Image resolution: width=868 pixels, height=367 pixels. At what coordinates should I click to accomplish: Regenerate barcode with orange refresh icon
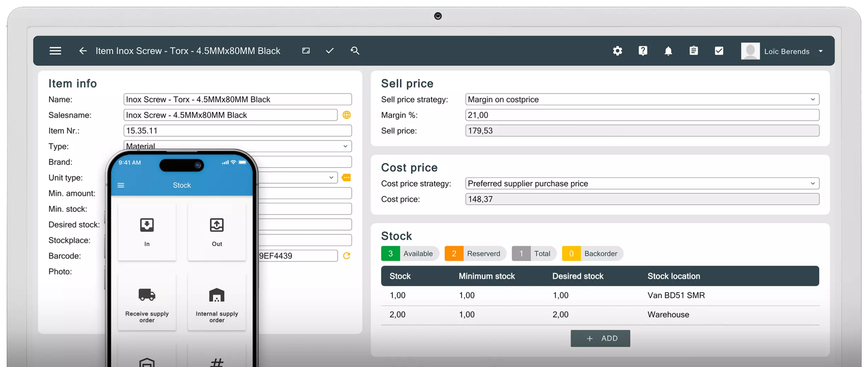click(x=347, y=256)
